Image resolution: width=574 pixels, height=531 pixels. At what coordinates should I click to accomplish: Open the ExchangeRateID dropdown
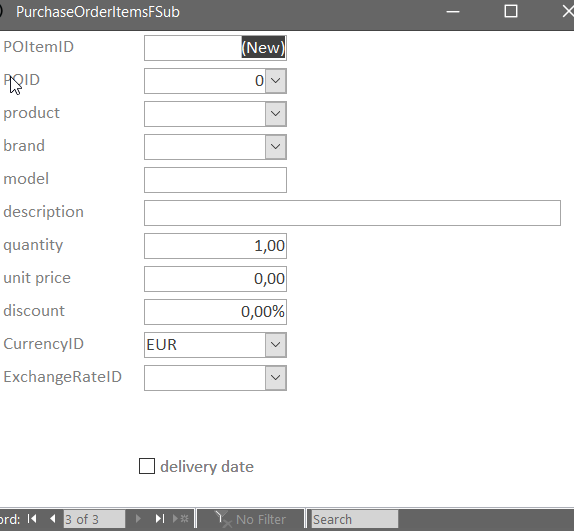(276, 378)
